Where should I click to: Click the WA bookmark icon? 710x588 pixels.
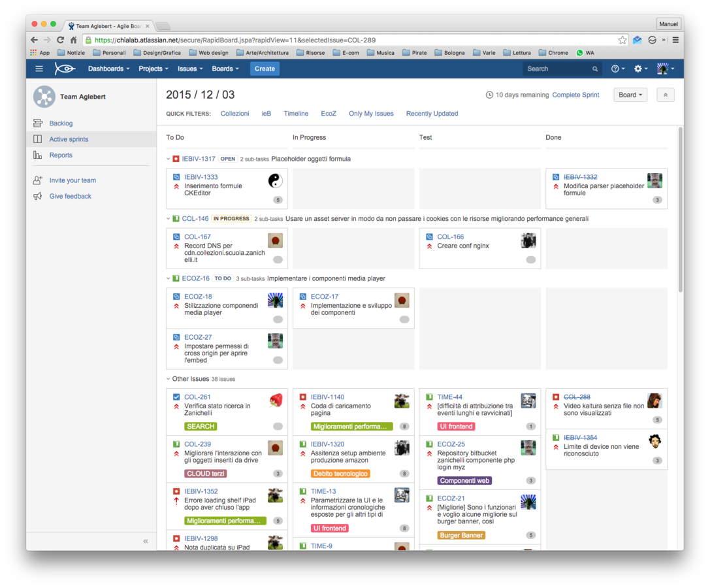579,52
